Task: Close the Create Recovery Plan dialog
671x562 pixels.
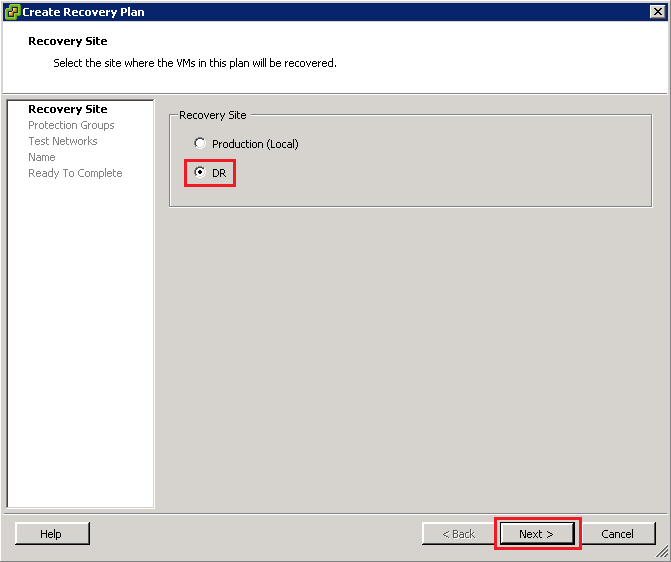Action: [x=657, y=12]
